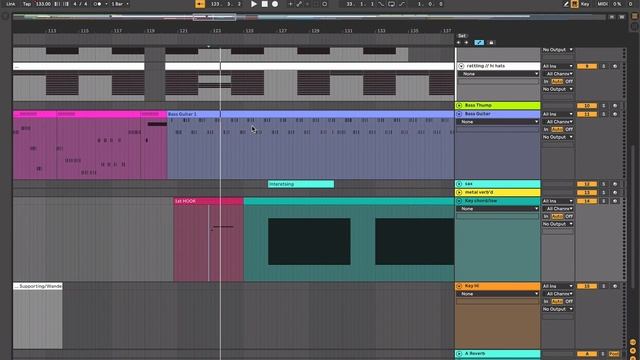The width and height of the screenshot is (640, 360).
Task: Click bar 127 on the beat-time ruler
Action: (x=282, y=31)
